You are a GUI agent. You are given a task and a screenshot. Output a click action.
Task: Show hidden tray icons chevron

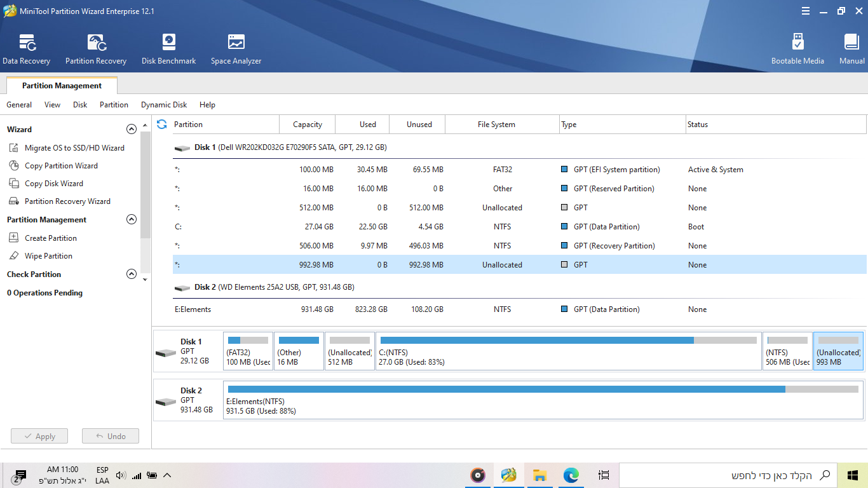(167, 475)
